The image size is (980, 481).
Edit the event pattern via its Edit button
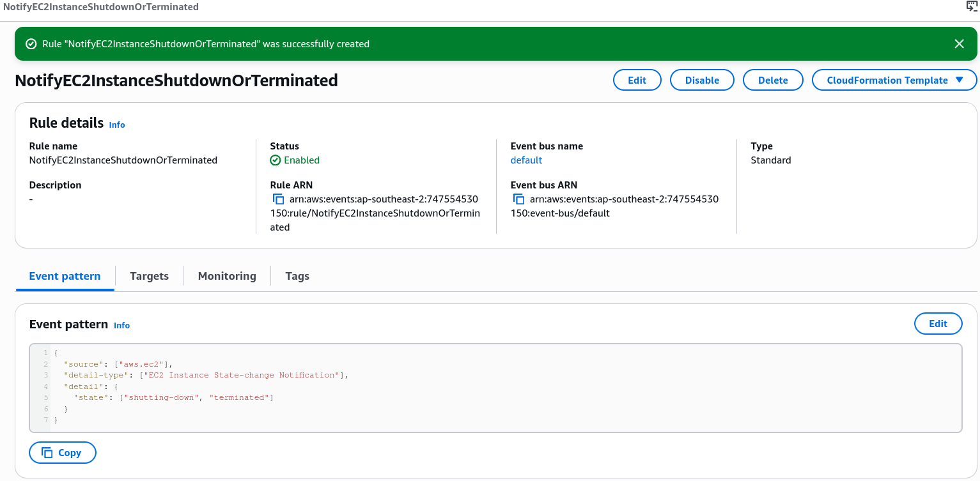938,324
